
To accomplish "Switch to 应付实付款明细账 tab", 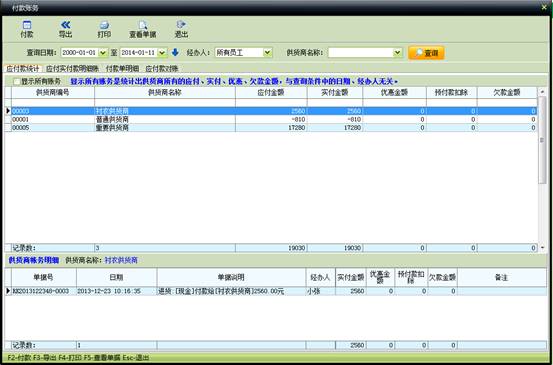I will click(73, 68).
